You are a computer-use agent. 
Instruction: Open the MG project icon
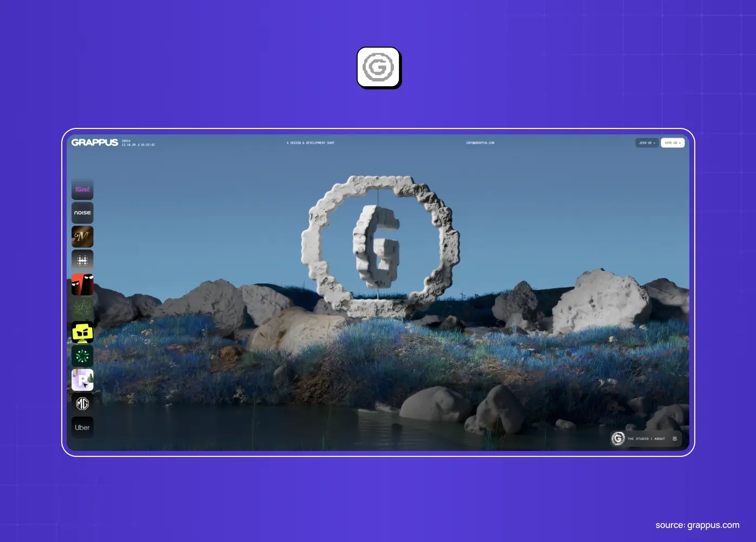pyautogui.click(x=82, y=404)
